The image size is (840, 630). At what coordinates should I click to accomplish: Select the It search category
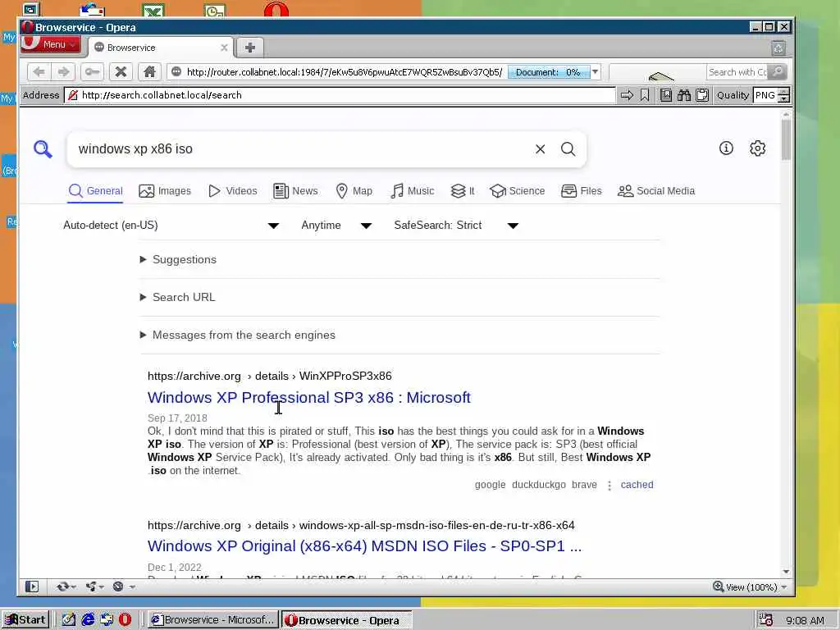[x=463, y=190]
